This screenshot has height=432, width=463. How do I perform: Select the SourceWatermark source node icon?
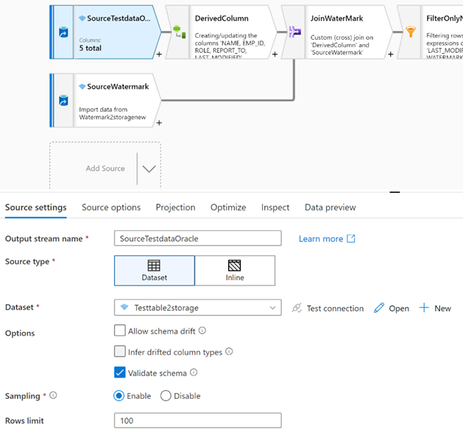pyautogui.click(x=63, y=101)
